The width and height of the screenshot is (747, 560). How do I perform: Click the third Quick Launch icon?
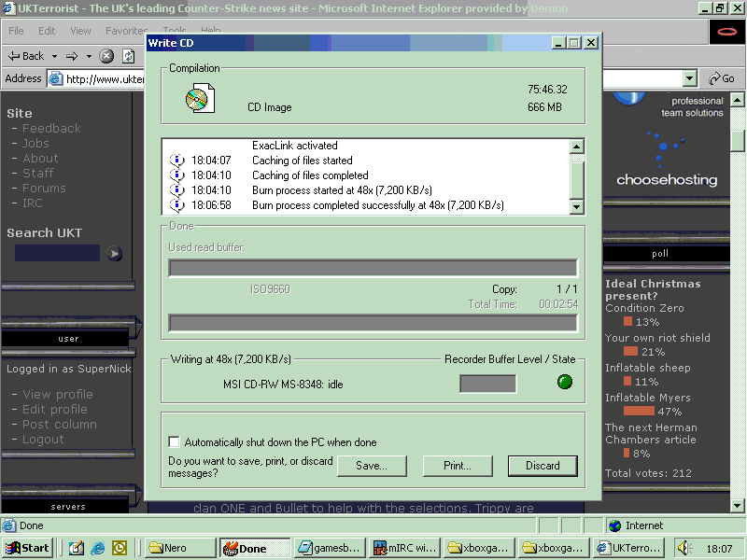coord(120,548)
